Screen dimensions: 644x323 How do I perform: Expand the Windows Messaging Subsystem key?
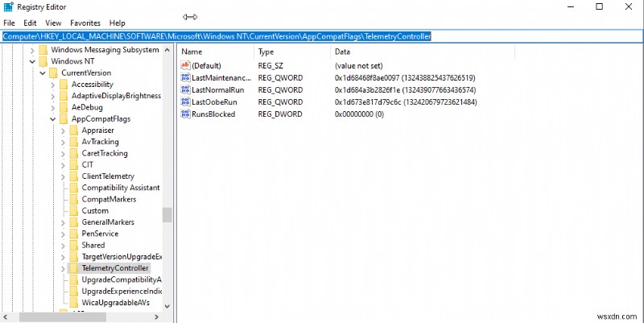pos(32,50)
